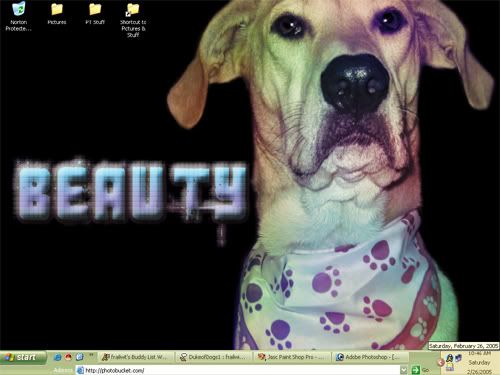Open the Address bar dropdown arrow
Image resolution: width=500 pixels, height=375 pixels.
click(x=404, y=370)
